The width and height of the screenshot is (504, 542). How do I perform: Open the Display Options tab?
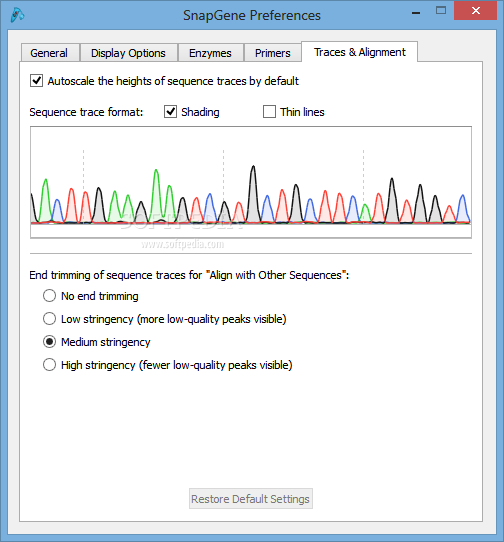click(129, 53)
